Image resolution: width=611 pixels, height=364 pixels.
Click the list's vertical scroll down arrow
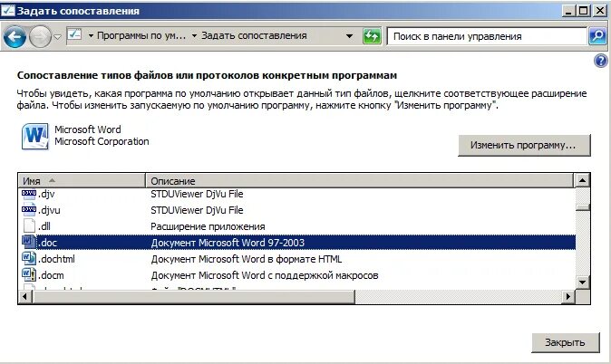[x=582, y=283]
